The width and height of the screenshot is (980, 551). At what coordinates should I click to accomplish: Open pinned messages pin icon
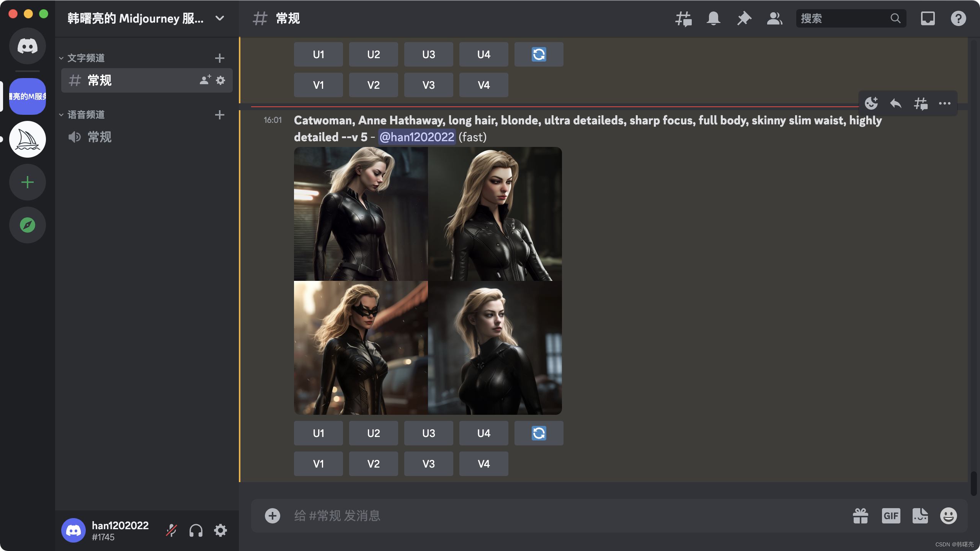pos(744,18)
